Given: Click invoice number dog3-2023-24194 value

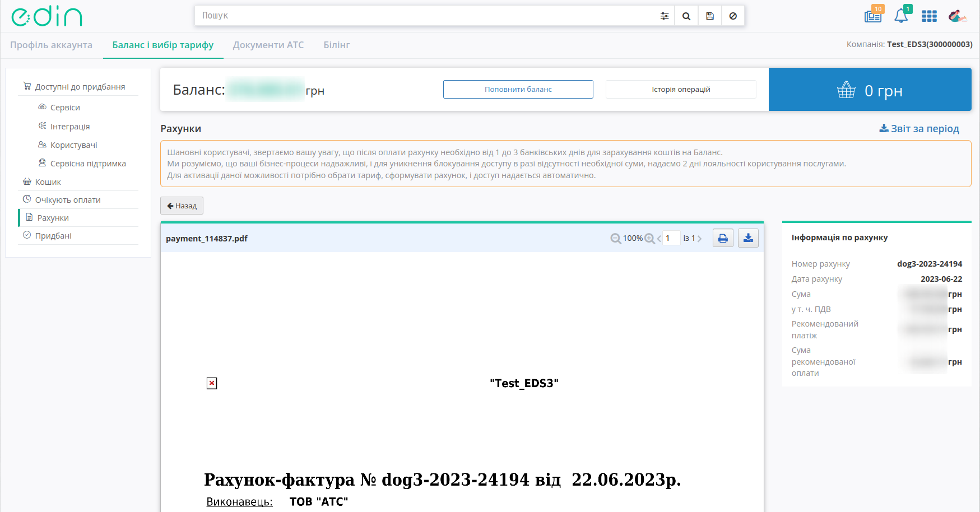Looking at the screenshot, I should (x=930, y=264).
